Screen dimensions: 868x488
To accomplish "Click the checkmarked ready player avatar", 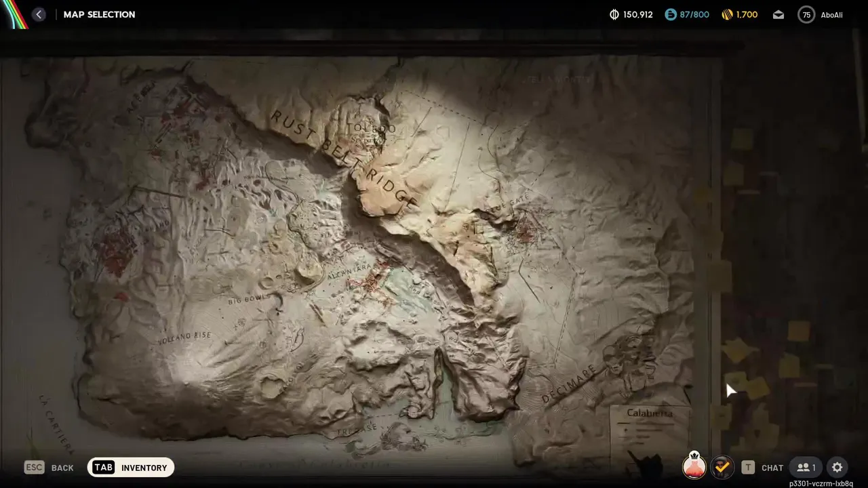I will click(722, 466).
